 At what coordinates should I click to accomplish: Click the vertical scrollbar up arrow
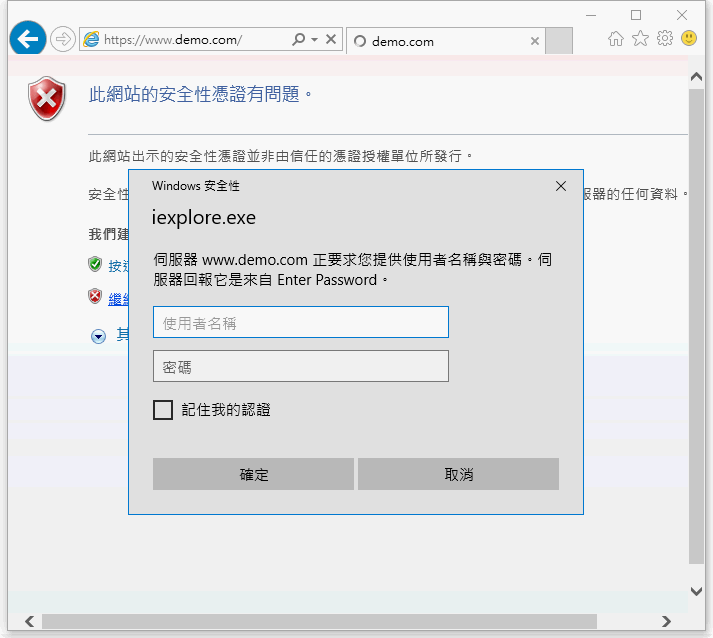click(x=696, y=76)
